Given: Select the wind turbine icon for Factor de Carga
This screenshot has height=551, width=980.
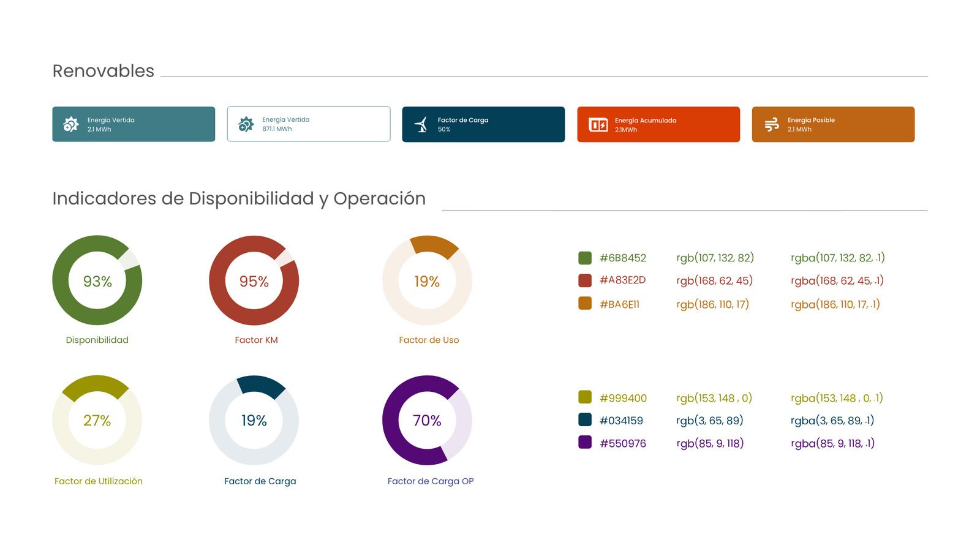Looking at the screenshot, I should [421, 125].
